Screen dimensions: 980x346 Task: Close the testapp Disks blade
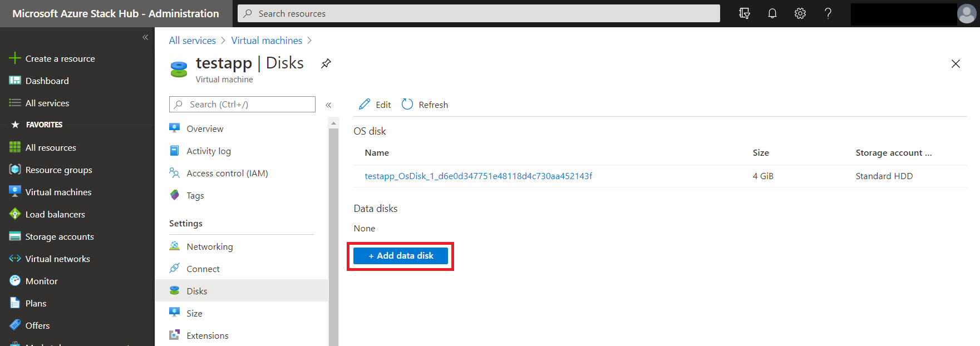coord(956,63)
